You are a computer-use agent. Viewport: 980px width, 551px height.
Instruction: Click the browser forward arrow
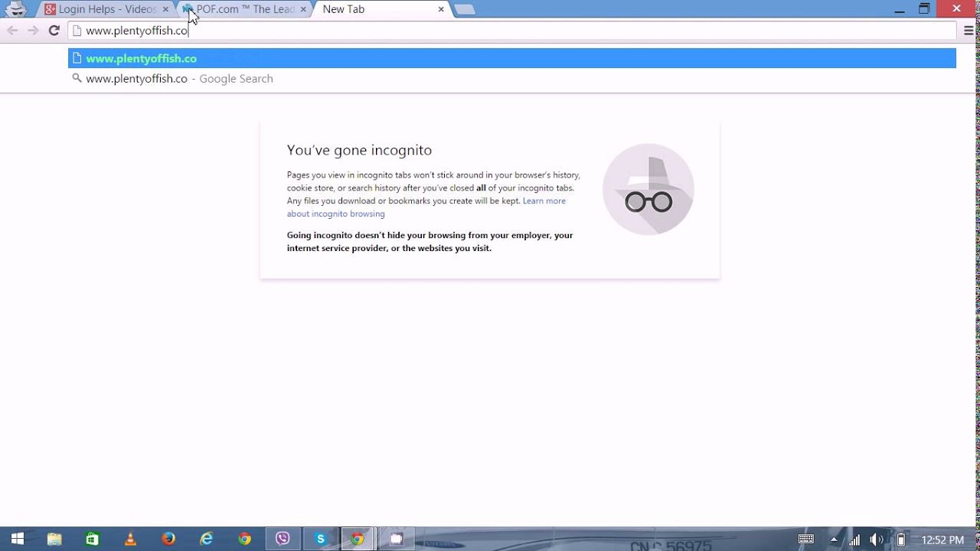point(33,31)
